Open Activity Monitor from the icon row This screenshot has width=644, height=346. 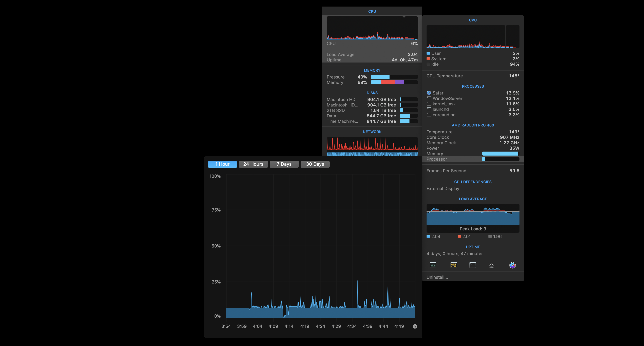pos(433,265)
